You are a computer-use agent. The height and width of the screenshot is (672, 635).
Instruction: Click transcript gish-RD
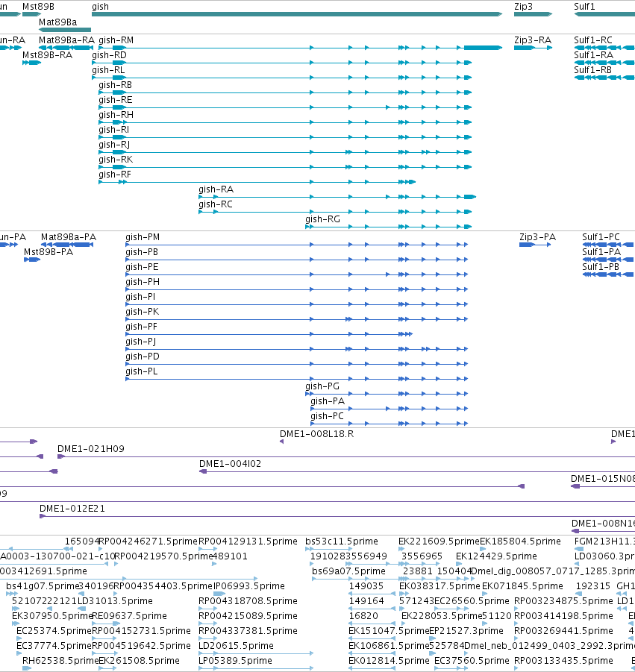click(282, 63)
